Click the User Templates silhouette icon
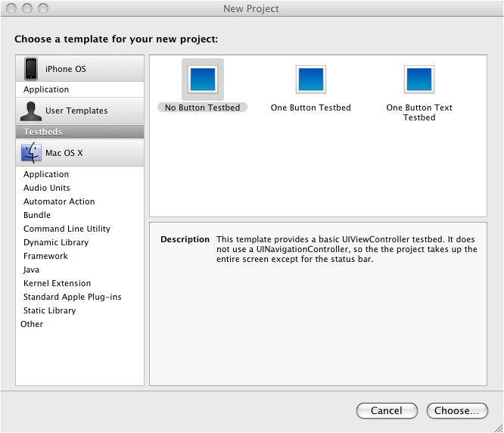The width and height of the screenshot is (504, 433). pyautogui.click(x=31, y=111)
